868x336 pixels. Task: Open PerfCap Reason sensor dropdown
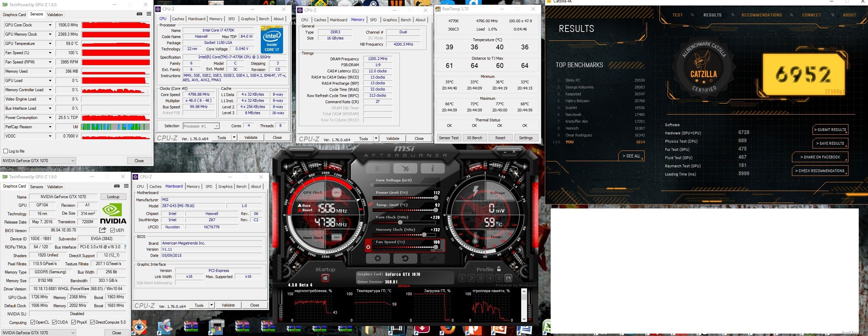[50, 127]
